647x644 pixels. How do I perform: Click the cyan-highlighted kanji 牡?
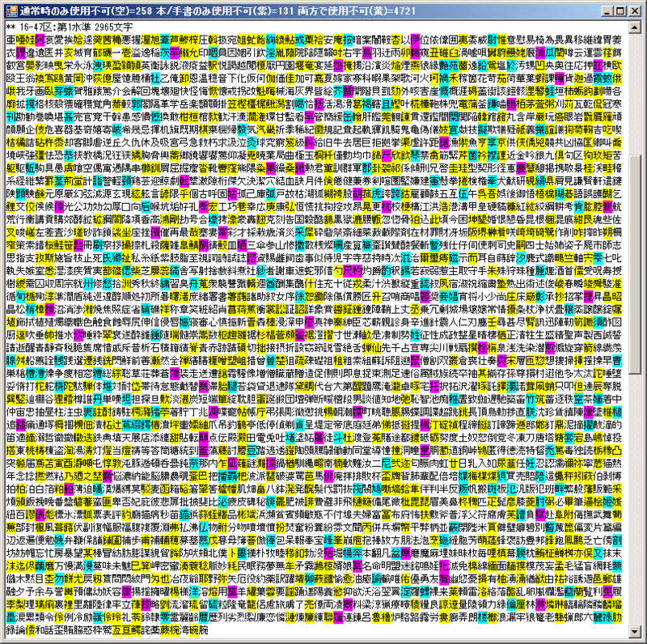(155, 78)
